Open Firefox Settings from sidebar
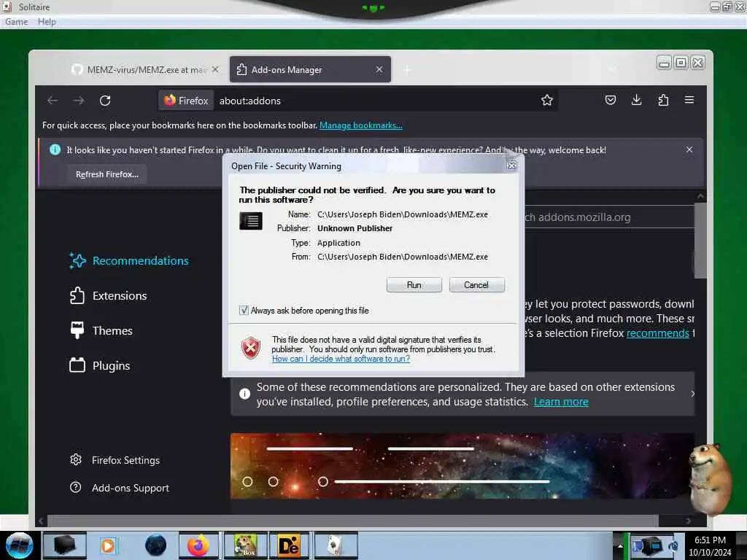The image size is (747, 560). pos(115,460)
